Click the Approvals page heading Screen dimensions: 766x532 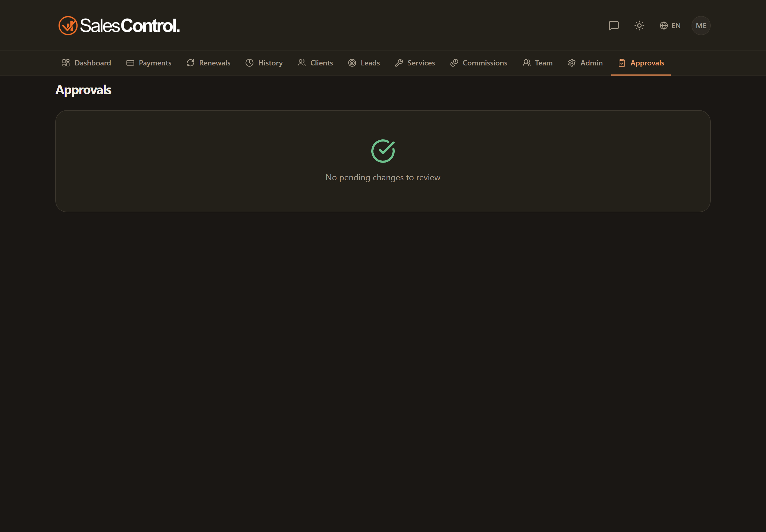pos(83,90)
